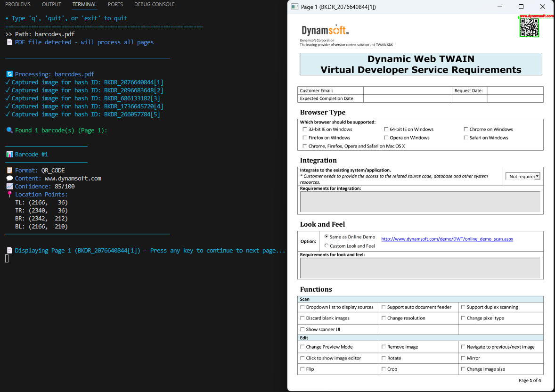Minimize the Page 1 image window
Screen dimensions: 555x392
[x=499, y=7]
